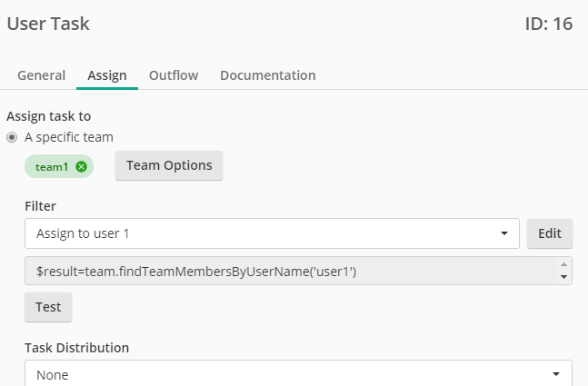
Task: Click the Edit button next to Filter
Action: tap(549, 233)
